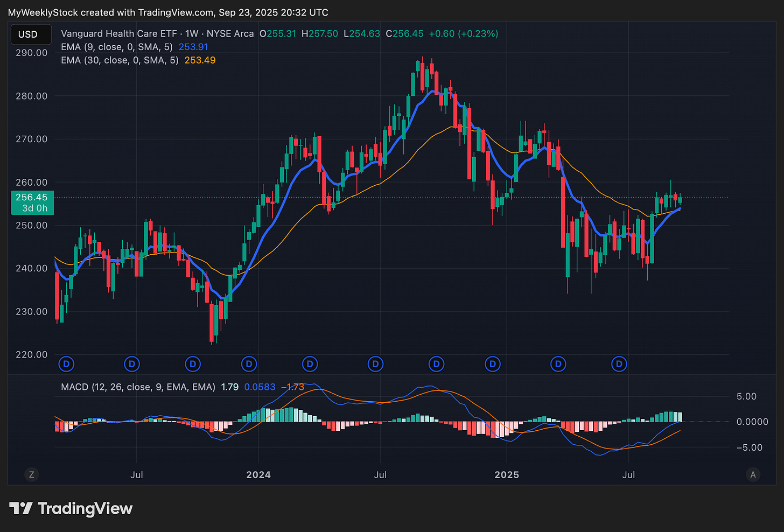Screen dimensions: 784x532
Task: Click the EMA 30 indicator legend
Action: click(x=120, y=60)
